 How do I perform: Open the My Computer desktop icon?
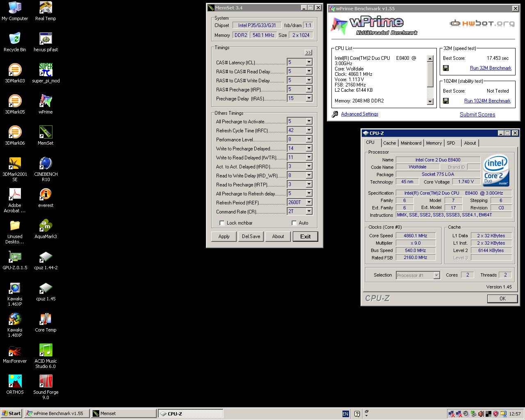[x=15, y=11]
